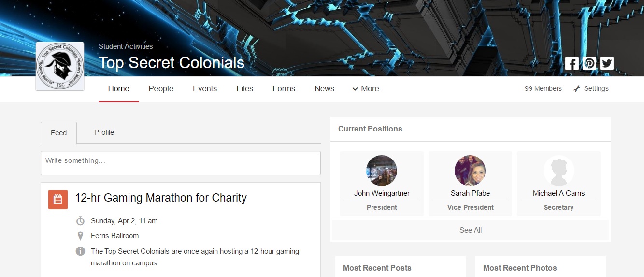644x277 pixels.
Task: Open the Events tab
Action: point(205,89)
